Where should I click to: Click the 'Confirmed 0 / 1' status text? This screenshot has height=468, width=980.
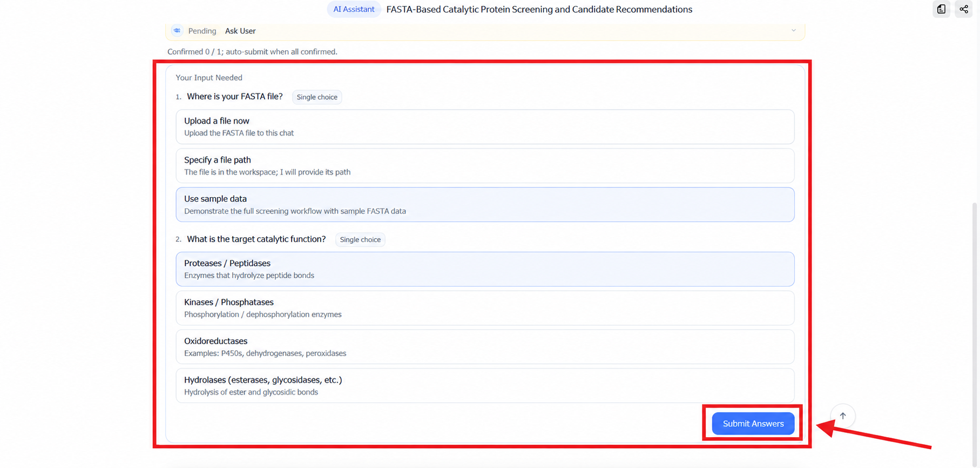(252, 52)
